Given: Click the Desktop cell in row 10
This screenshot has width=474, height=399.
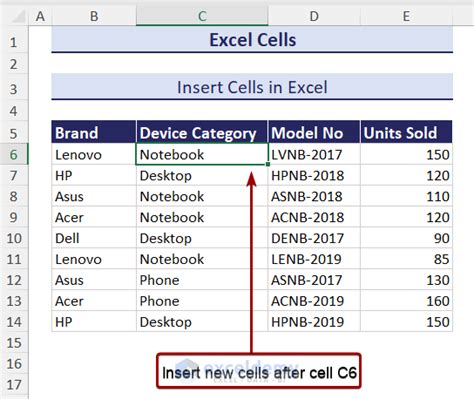Looking at the screenshot, I should (x=202, y=238).
